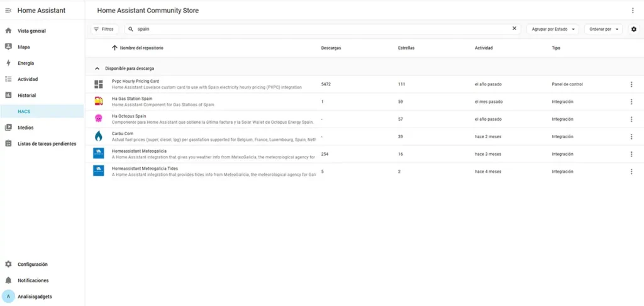
Task: Open options menu for Pvpc Hourly Pricing Card
Action: [x=631, y=84]
